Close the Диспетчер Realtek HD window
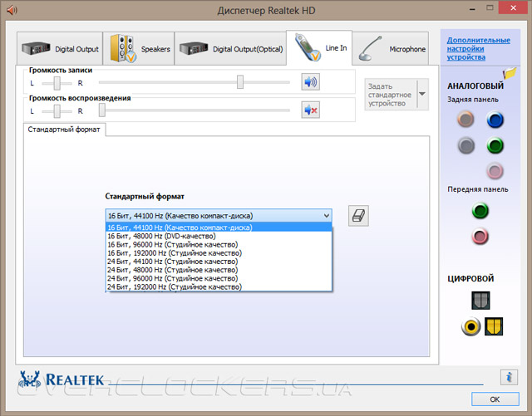The width and height of the screenshot is (532, 416). (513, 8)
